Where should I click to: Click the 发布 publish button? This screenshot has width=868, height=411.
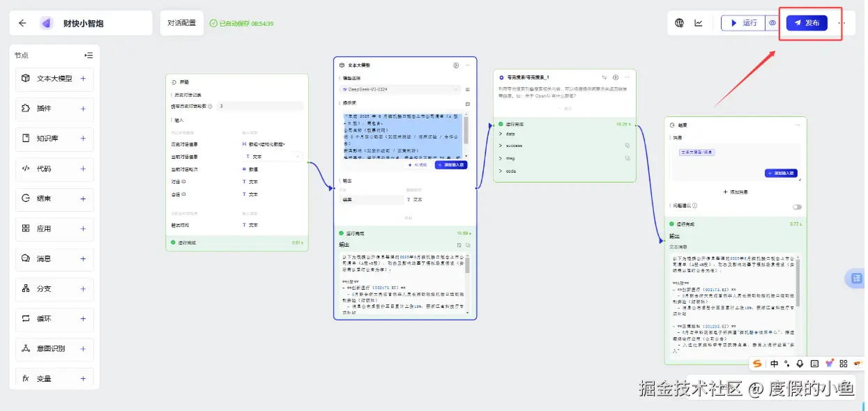807,23
